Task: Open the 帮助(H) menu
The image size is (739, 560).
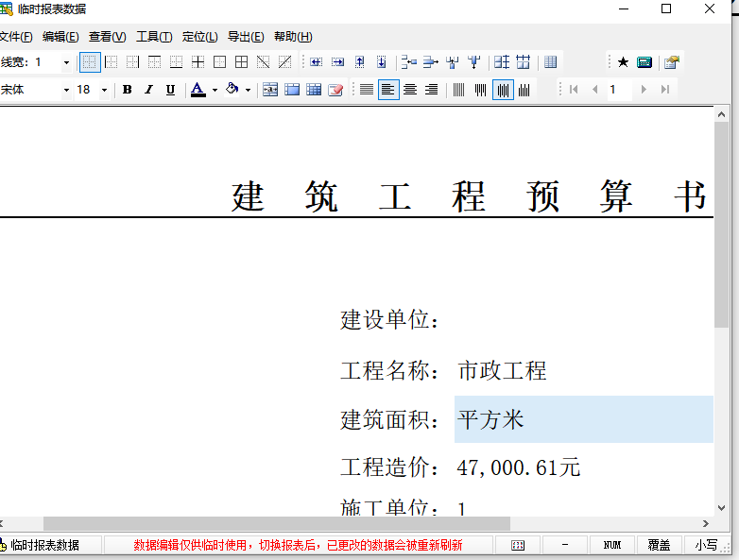Action: [x=293, y=37]
